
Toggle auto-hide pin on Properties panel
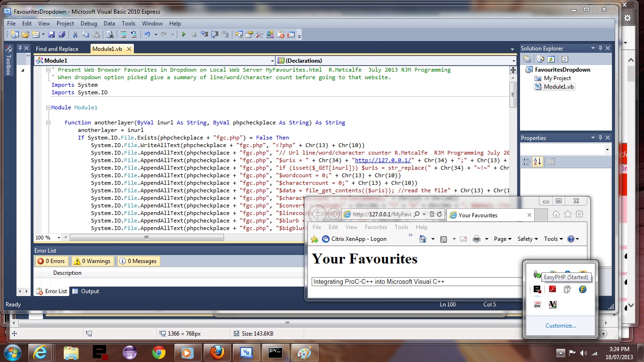coord(600,138)
